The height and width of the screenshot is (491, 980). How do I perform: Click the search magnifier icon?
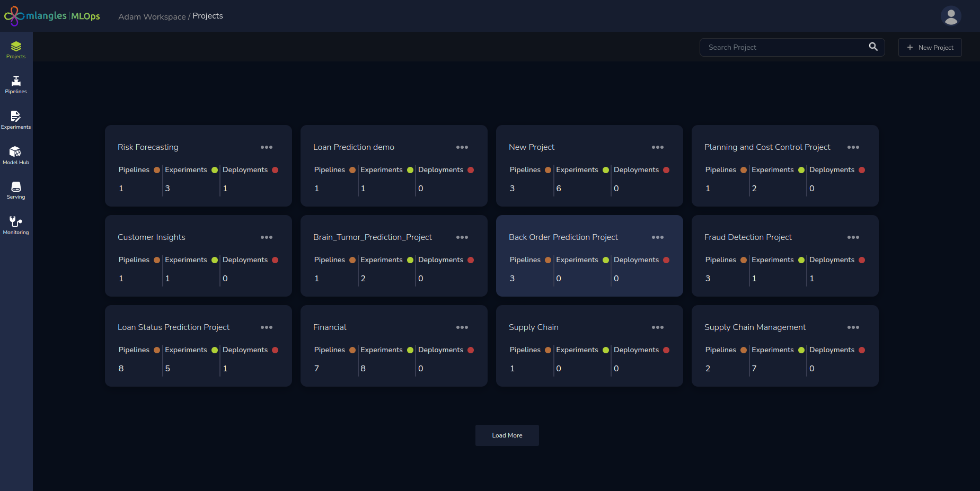tap(873, 47)
